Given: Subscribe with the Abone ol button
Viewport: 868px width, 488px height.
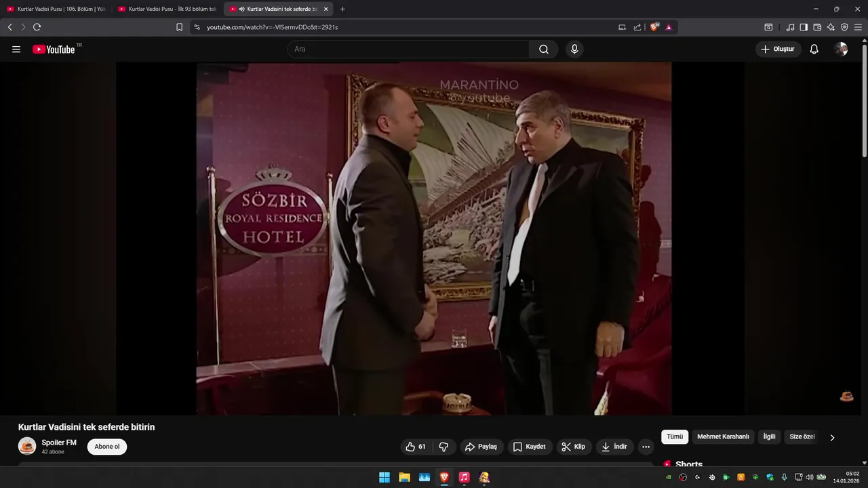Looking at the screenshot, I should pyautogui.click(x=107, y=447).
